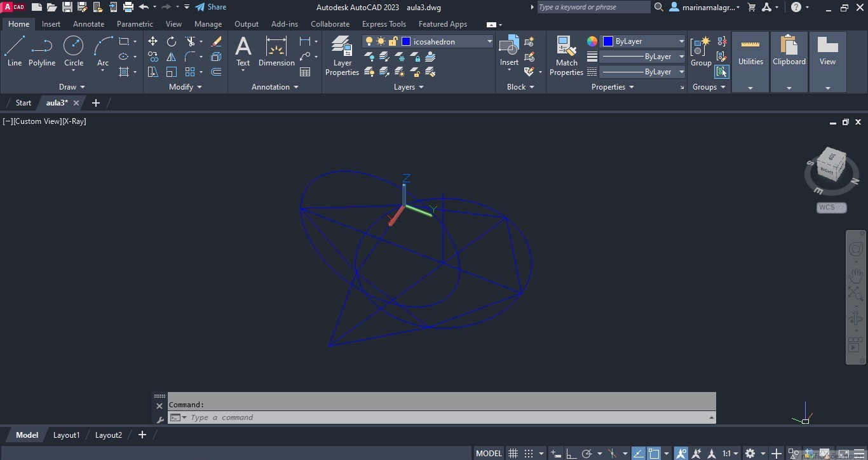Select the Dimension tool

(276, 51)
